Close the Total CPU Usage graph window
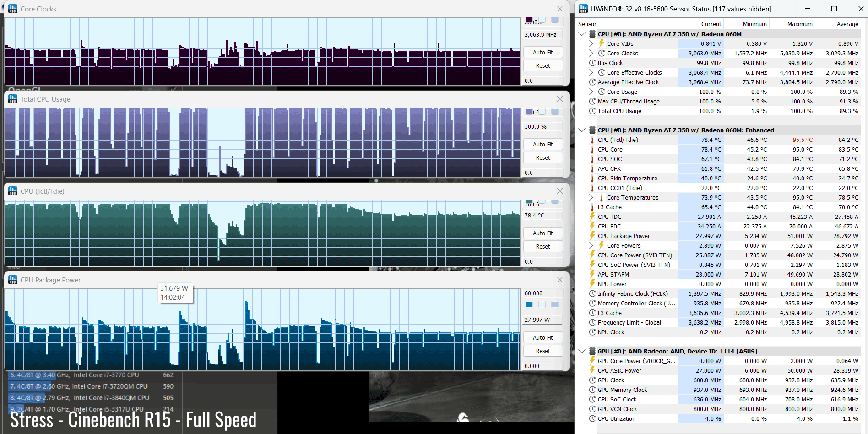 click(560, 99)
